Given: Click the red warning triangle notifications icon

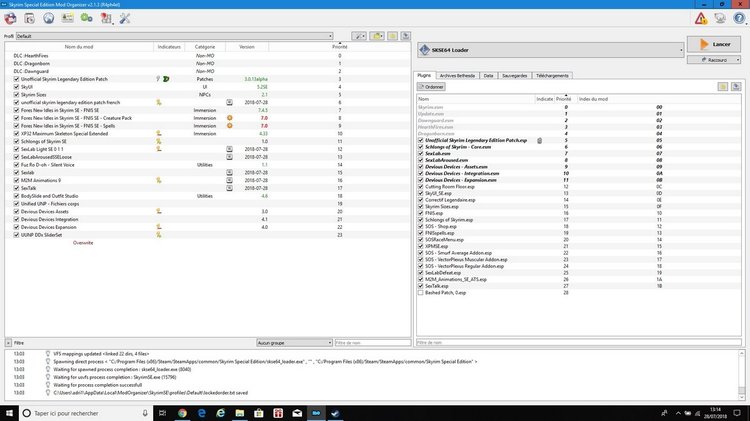Looking at the screenshot, I should (701, 19).
